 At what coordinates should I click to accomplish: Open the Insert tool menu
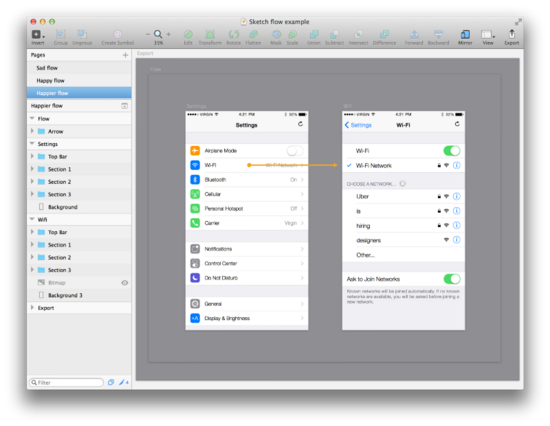pyautogui.click(x=38, y=34)
